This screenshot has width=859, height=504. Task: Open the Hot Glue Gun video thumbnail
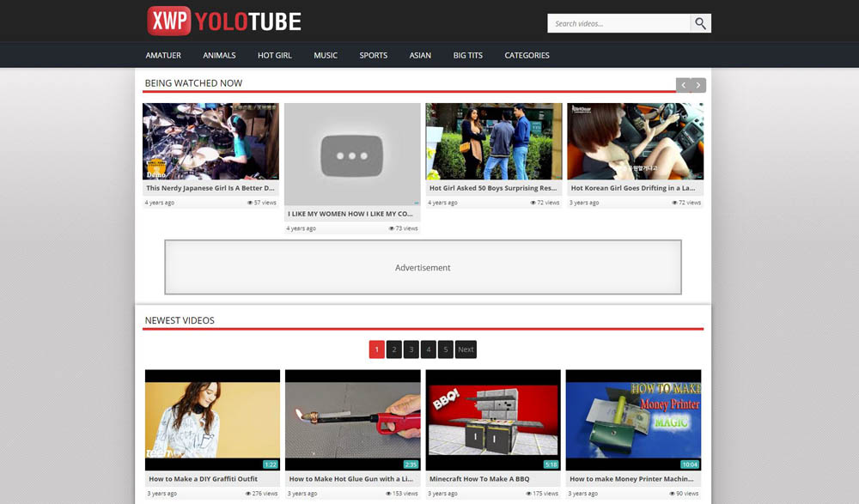tap(353, 420)
